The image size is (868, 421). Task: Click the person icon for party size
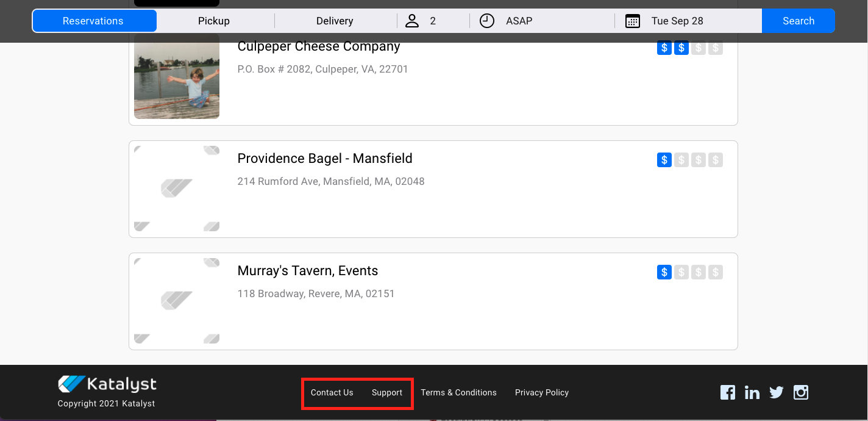coord(413,21)
